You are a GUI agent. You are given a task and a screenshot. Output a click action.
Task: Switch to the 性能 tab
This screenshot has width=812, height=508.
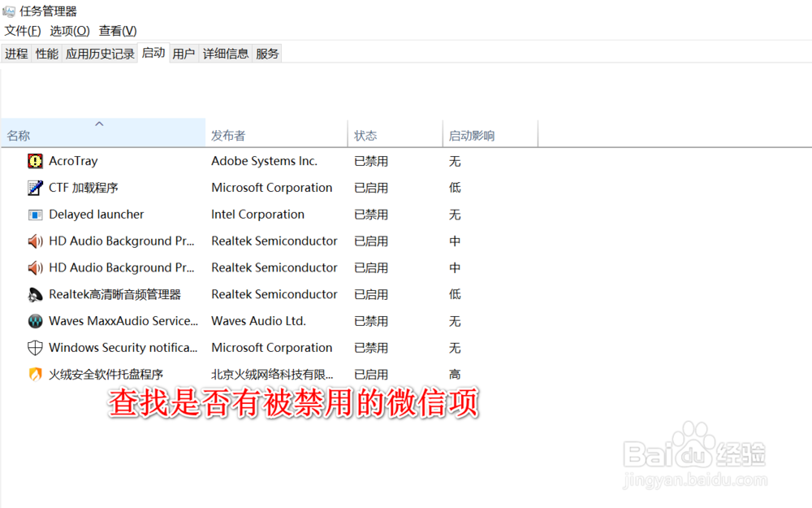pyautogui.click(x=46, y=54)
